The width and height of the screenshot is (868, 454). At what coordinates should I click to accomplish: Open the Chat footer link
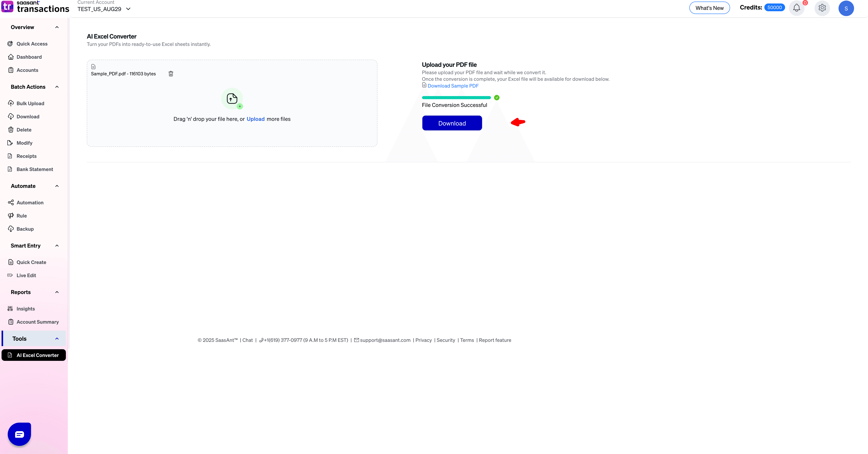[247, 340]
